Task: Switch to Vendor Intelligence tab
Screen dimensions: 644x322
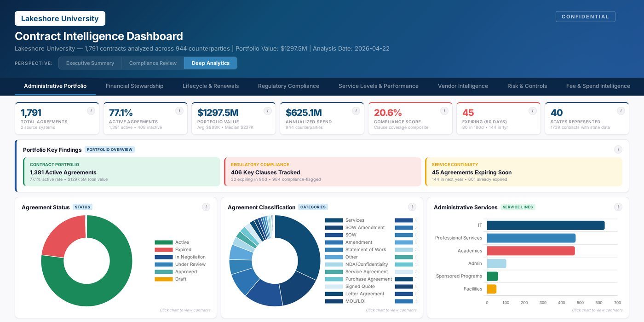Action: click(x=463, y=86)
